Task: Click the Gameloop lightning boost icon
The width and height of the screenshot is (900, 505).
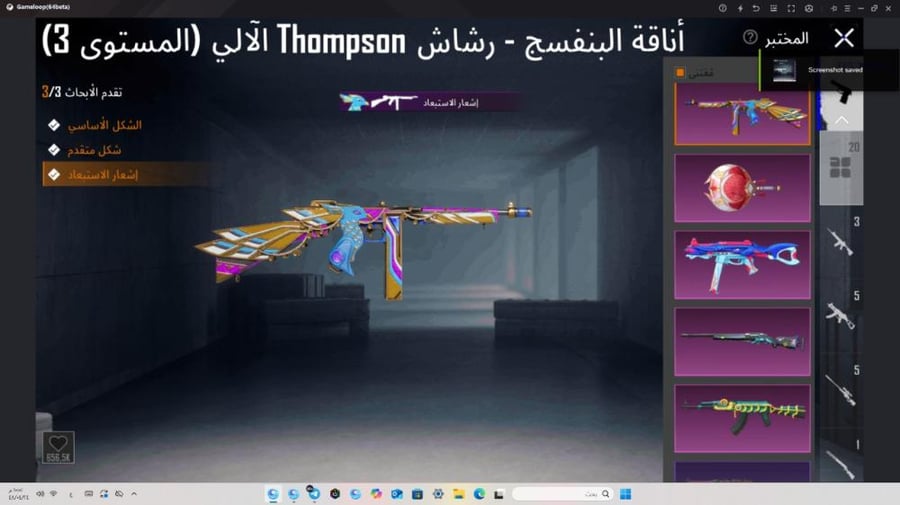Action: [740, 8]
